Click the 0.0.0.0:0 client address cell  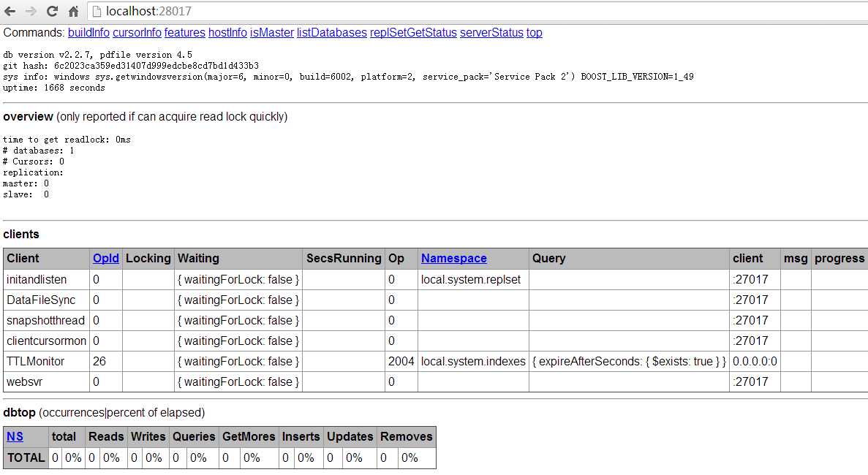[x=755, y=361]
